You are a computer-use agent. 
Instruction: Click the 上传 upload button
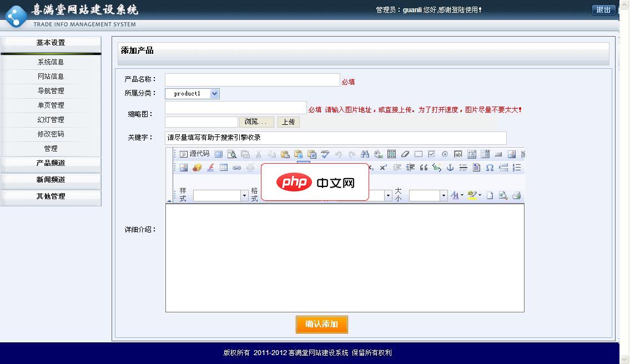tap(289, 122)
